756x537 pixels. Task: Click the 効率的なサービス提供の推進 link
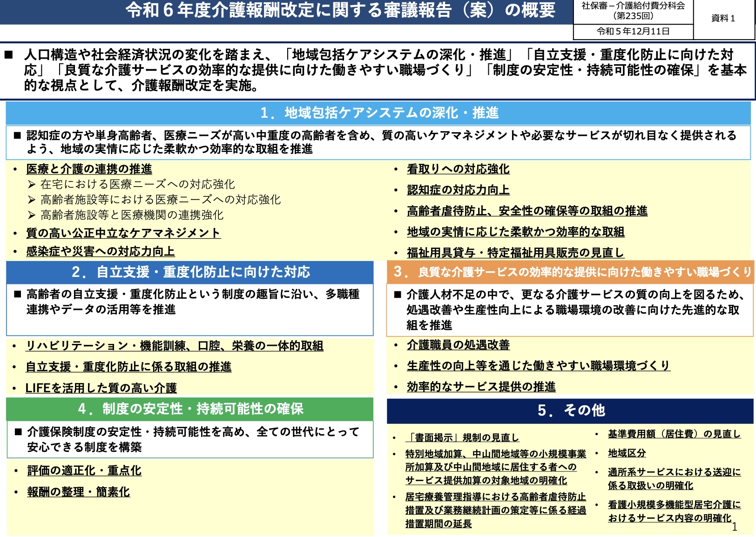point(481,387)
